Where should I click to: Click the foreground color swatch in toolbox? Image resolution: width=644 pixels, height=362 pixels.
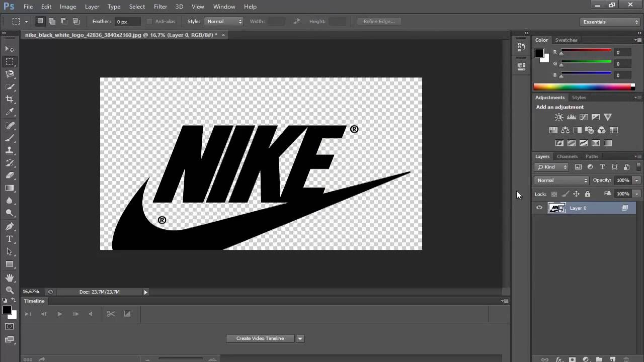[x=7, y=310]
